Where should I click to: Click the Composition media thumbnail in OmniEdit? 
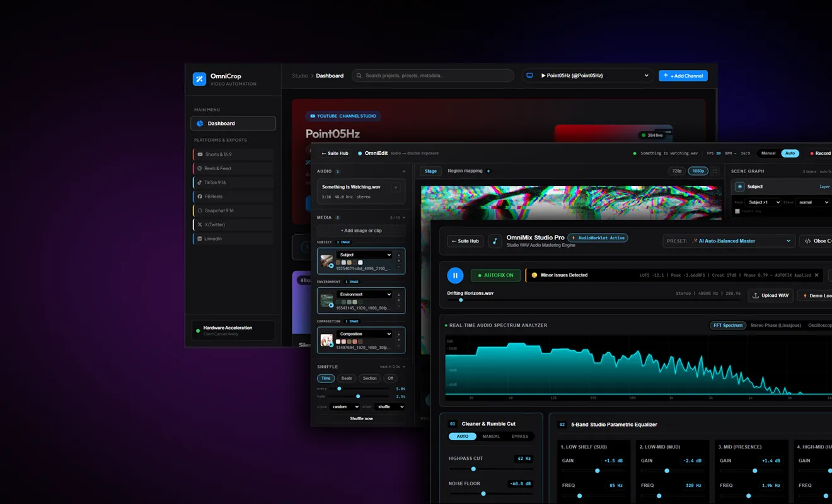326,340
